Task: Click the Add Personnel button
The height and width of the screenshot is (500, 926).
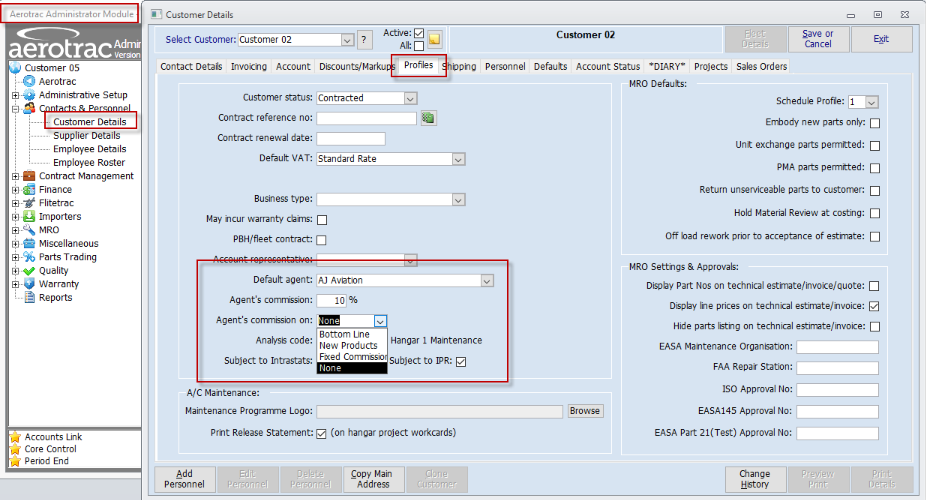Action: tap(184, 479)
